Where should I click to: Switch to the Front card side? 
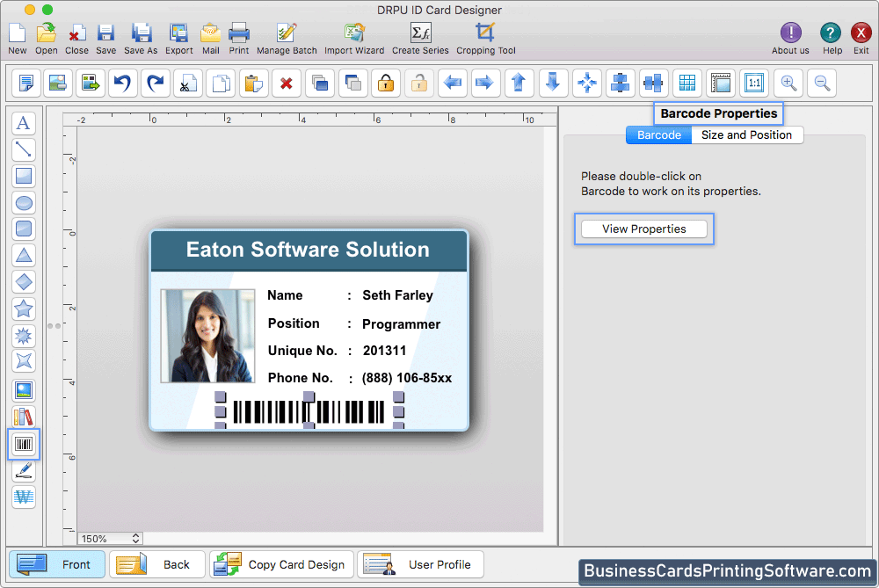(57, 564)
